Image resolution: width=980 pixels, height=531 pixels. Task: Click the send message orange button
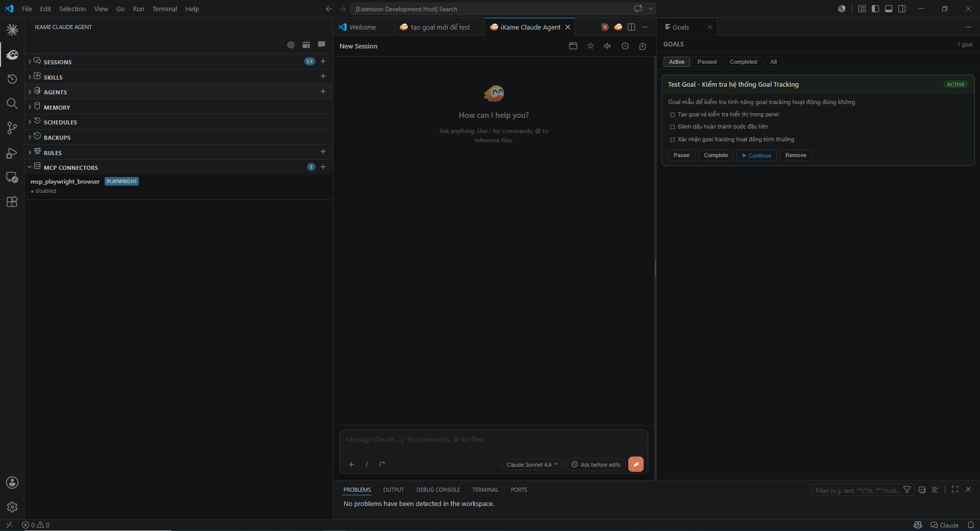pyautogui.click(x=636, y=464)
